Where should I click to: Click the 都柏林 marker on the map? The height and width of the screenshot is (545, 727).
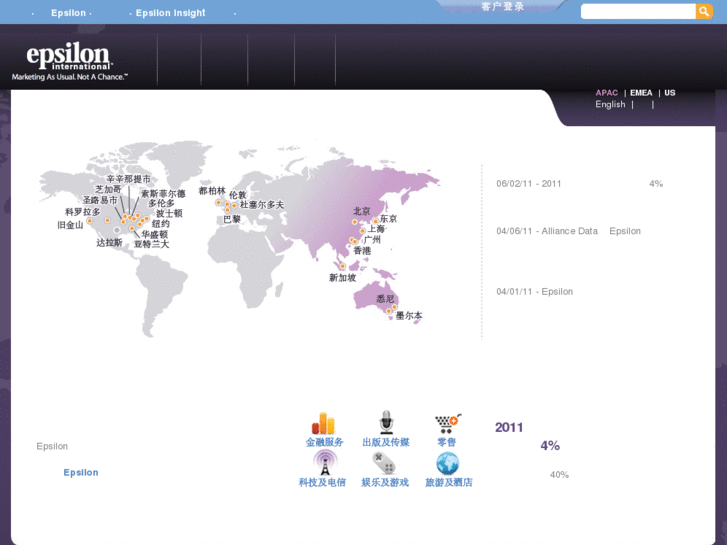[218, 202]
